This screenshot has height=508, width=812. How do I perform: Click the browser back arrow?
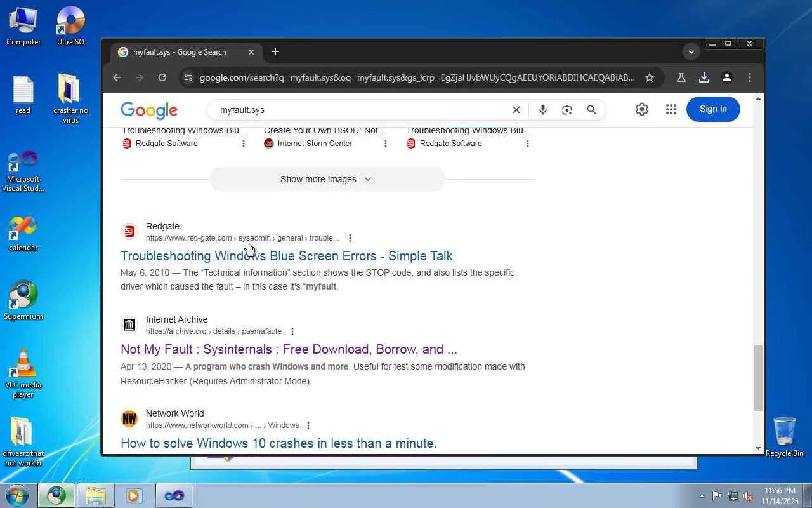click(x=117, y=77)
